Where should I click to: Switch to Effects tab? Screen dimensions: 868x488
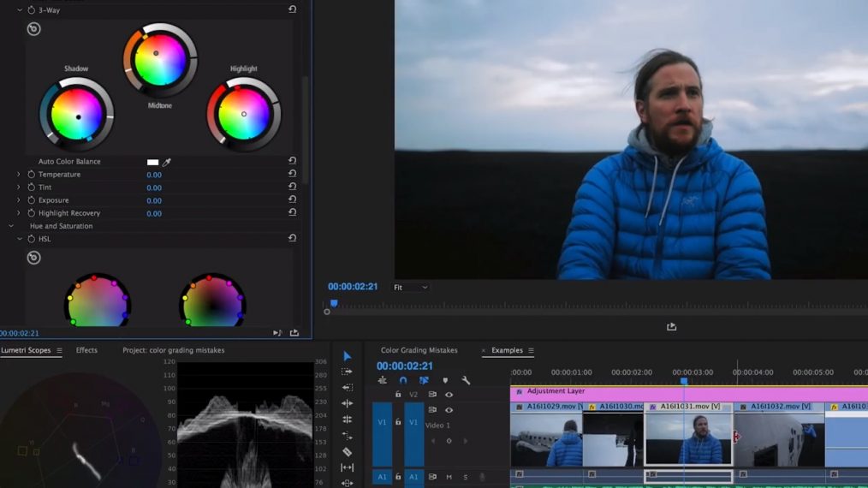click(x=86, y=350)
